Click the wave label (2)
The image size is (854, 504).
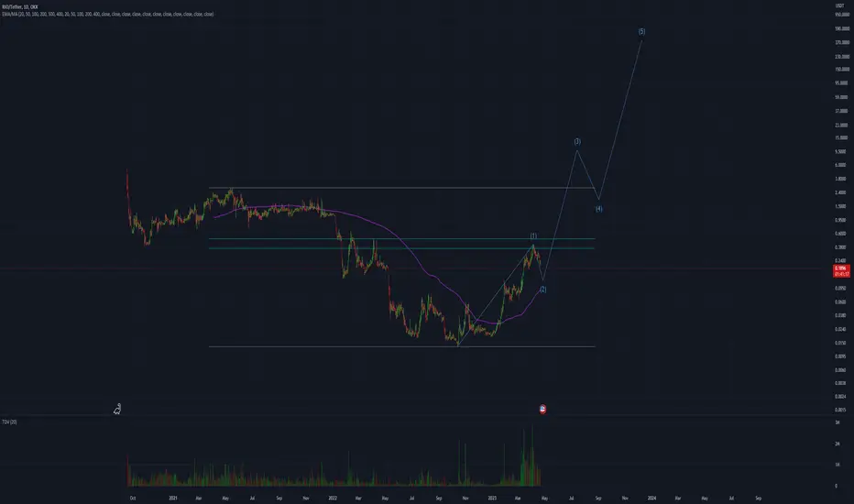pyautogui.click(x=542, y=290)
